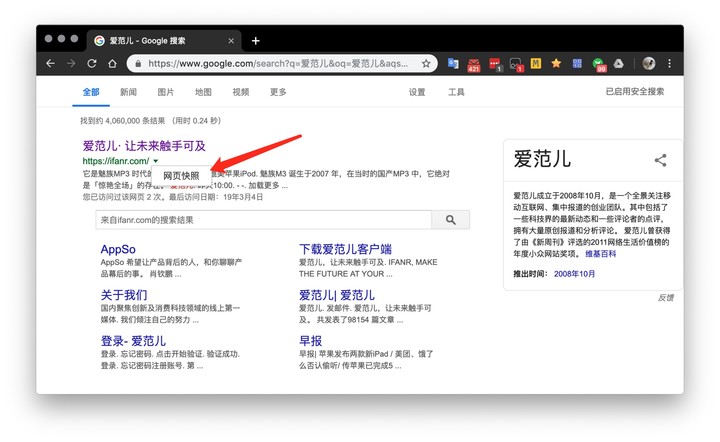Open the AppSo sitelink

click(x=118, y=249)
